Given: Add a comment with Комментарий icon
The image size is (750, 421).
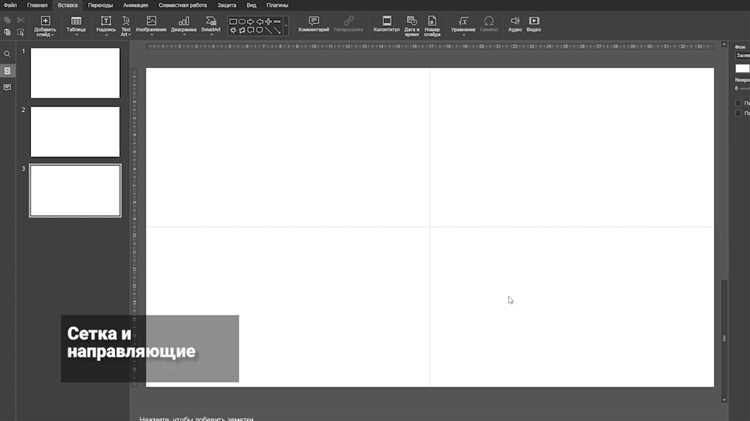Looking at the screenshot, I should tap(314, 24).
